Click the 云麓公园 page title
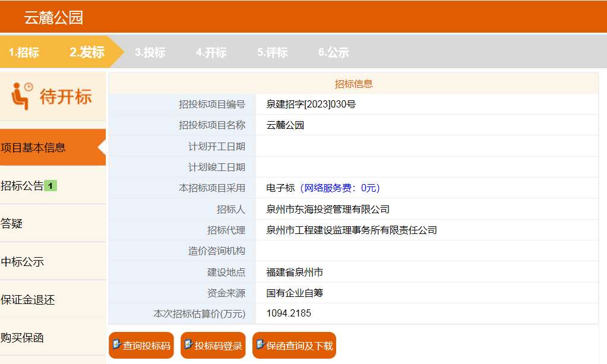 53,17
